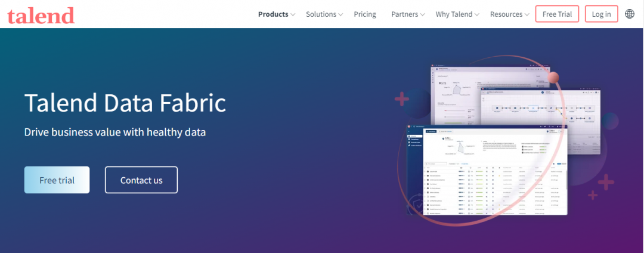Click the Talend logo

[x=41, y=15]
